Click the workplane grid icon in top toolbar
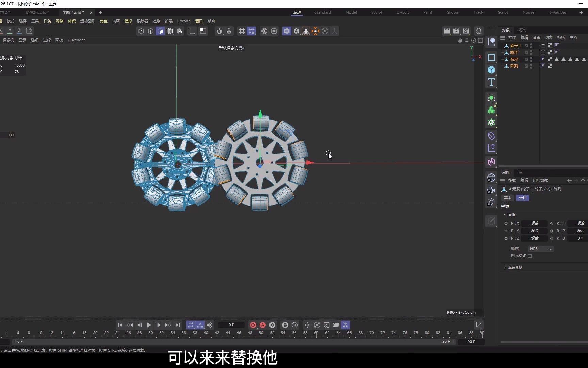This screenshot has width=588, height=368. point(242,31)
